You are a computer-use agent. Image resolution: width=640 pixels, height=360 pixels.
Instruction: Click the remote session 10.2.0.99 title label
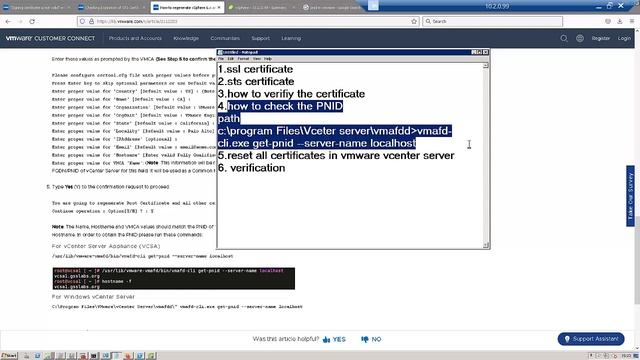click(497, 6)
